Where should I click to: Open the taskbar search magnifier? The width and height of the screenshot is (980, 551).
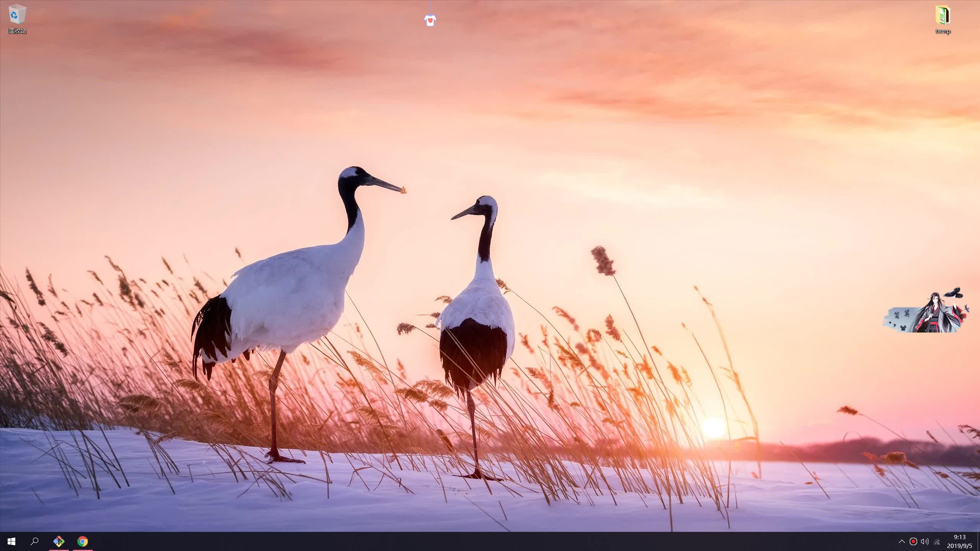(34, 541)
